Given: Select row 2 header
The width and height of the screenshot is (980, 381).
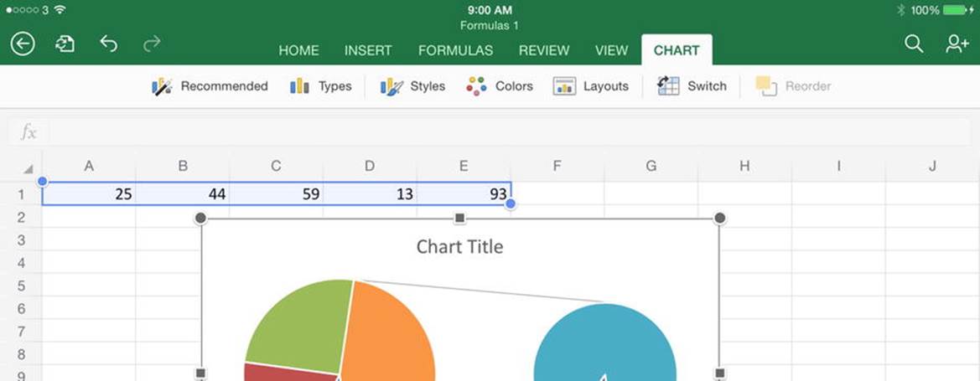Looking at the screenshot, I should point(21,218).
